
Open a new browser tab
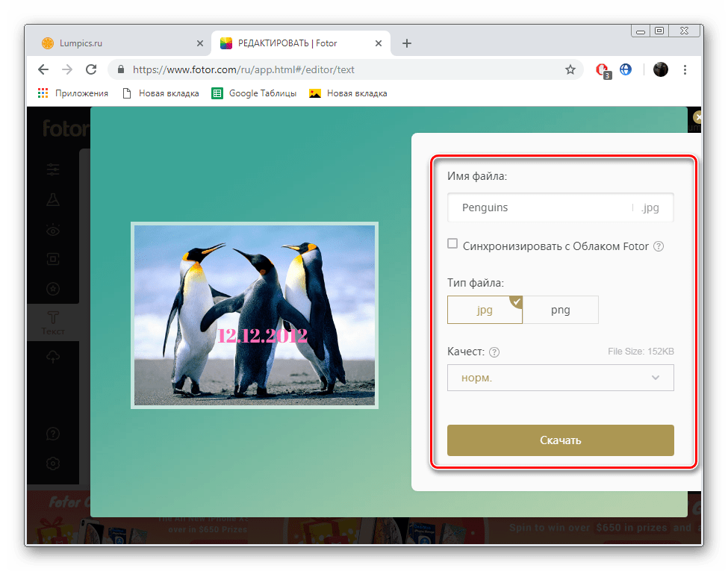pos(407,43)
